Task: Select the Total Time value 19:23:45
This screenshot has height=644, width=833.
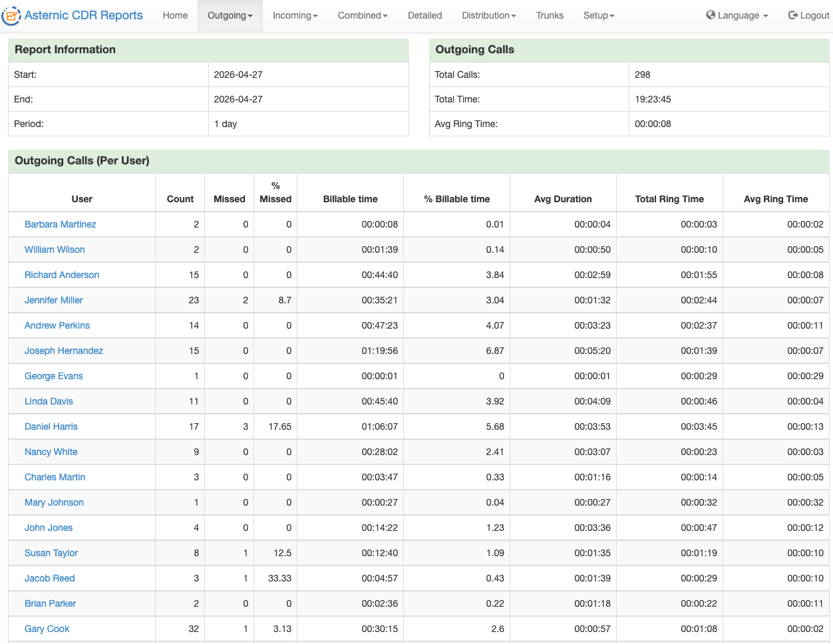Action: [x=653, y=99]
